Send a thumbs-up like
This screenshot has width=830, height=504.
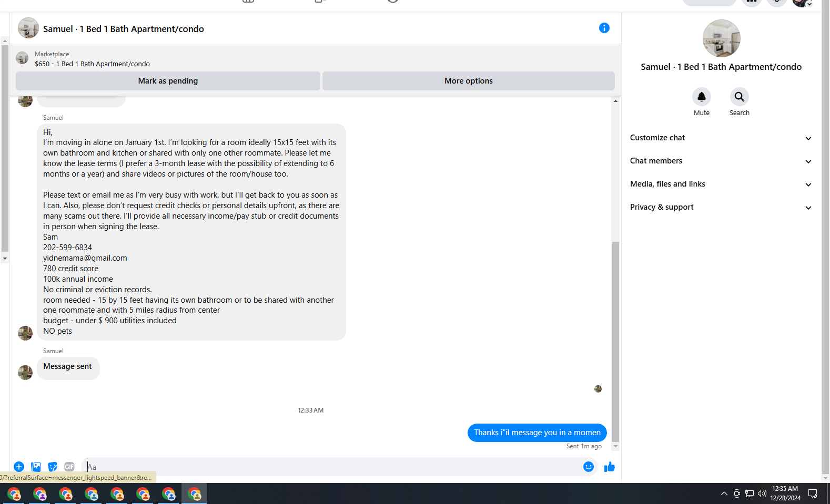609,467
